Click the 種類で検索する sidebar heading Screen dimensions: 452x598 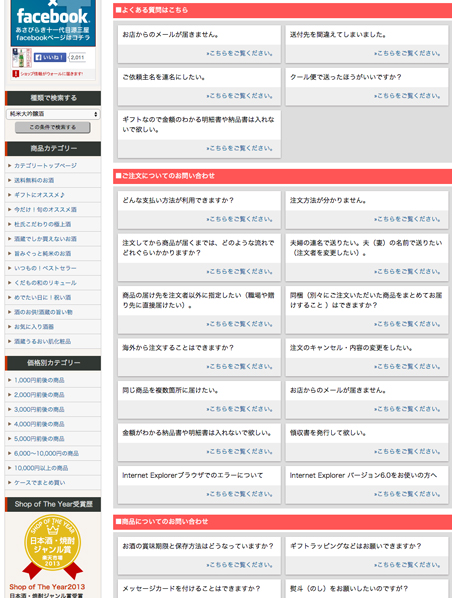pyautogui.click(x=53, y=98)
